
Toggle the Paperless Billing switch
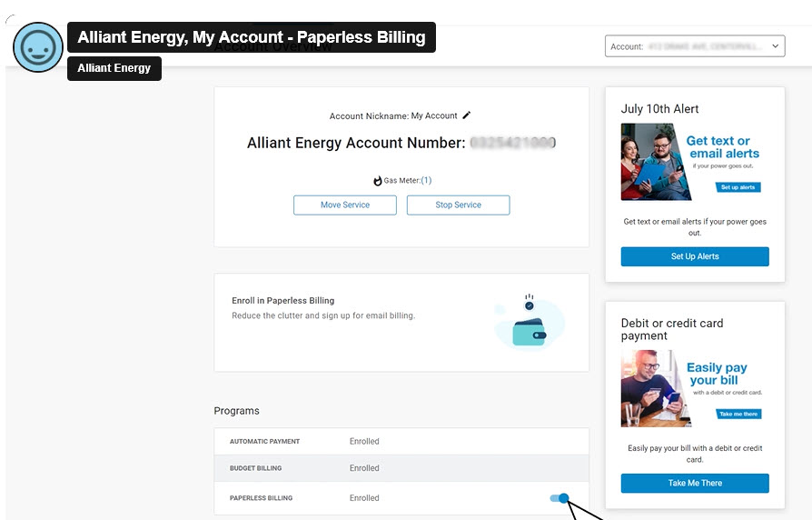559,498
